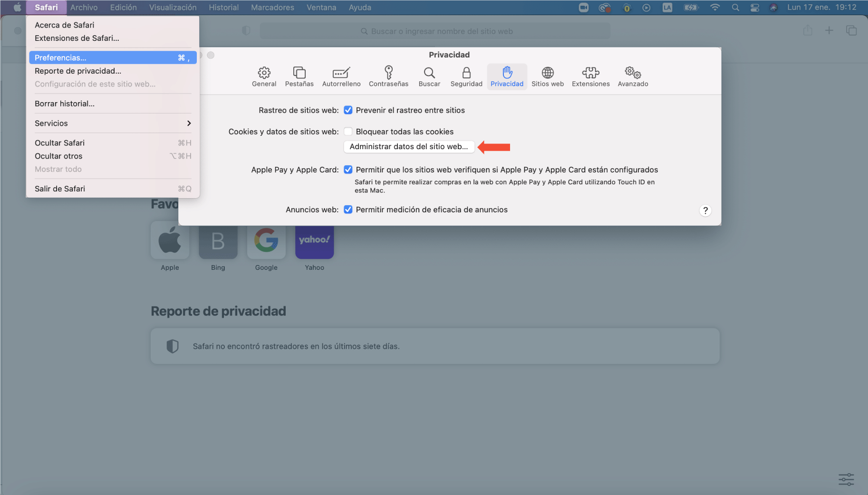The width and height of the screenshot is (868, 495).
Task: Open start page customization sliders icon
Action: pos(846,479)
